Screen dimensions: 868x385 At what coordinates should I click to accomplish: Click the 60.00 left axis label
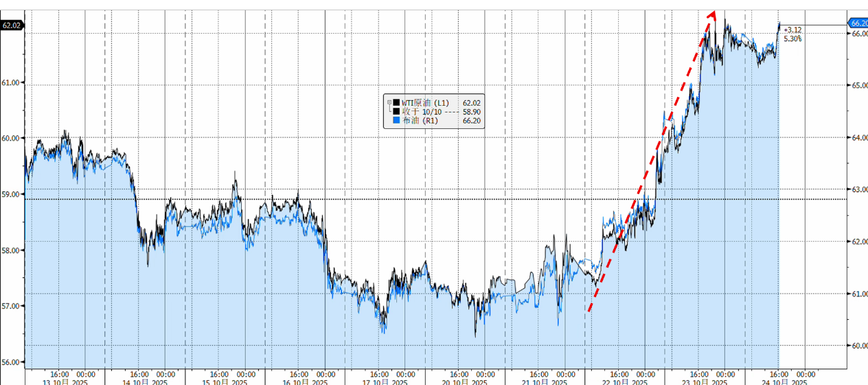[12, 138]
